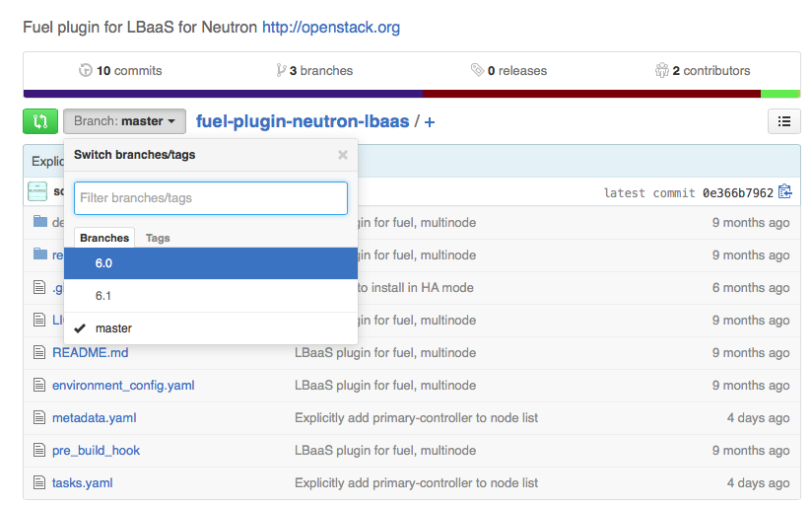Click the file icon next to metadata.yaml
Image resolution: width=812 pixels, height=507 pixels.
[x=39, y=417]
